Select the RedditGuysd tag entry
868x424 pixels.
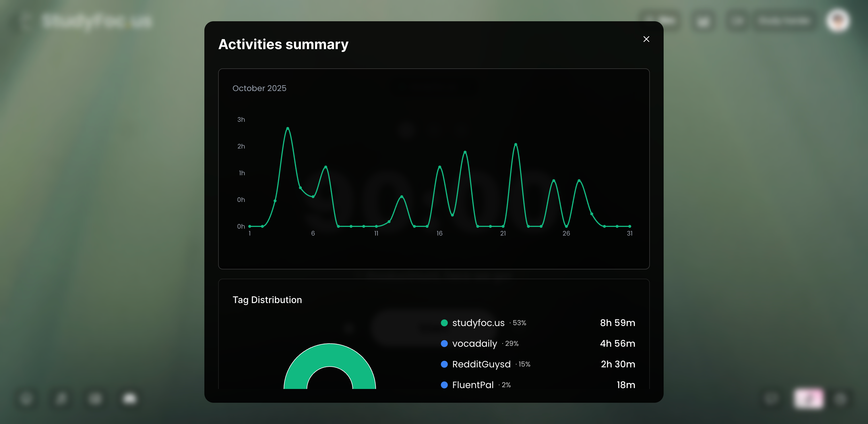(x=481, y=364)
